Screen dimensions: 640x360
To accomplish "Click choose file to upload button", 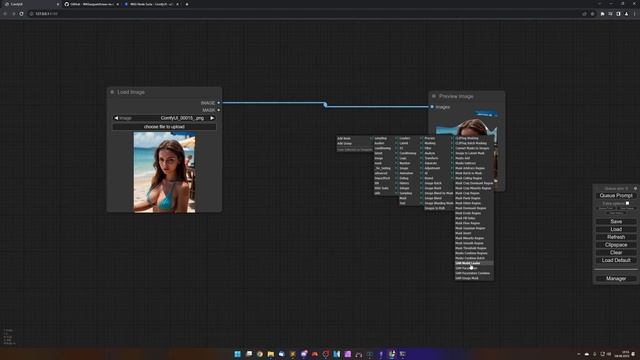I will [x=164, y=127].
